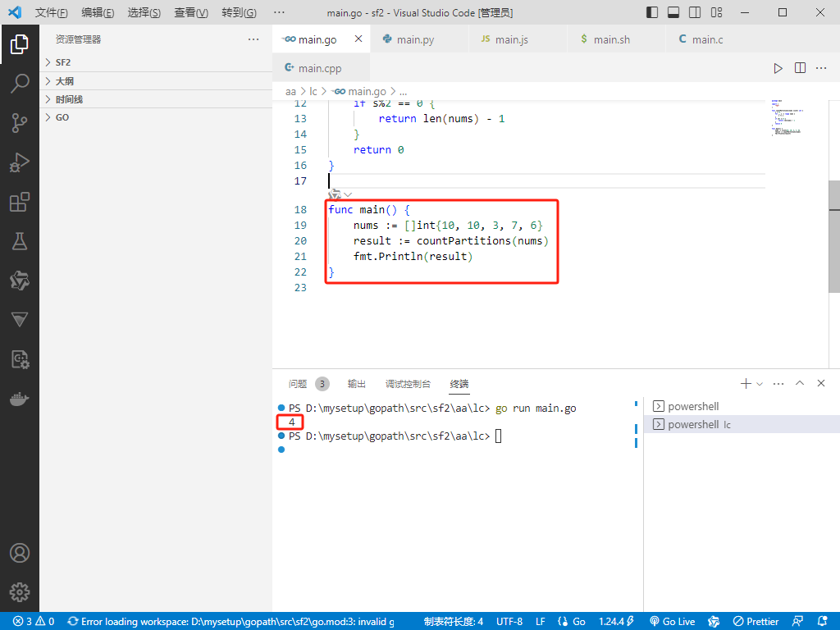Open the Docker whale view
Viewport: 840px width, 630px height.
pos(20,399)
